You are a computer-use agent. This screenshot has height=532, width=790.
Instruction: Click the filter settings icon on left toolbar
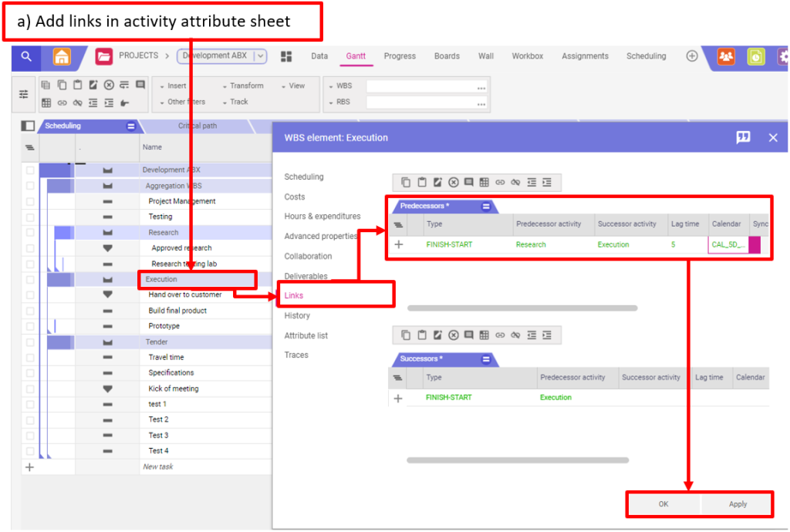23,94
